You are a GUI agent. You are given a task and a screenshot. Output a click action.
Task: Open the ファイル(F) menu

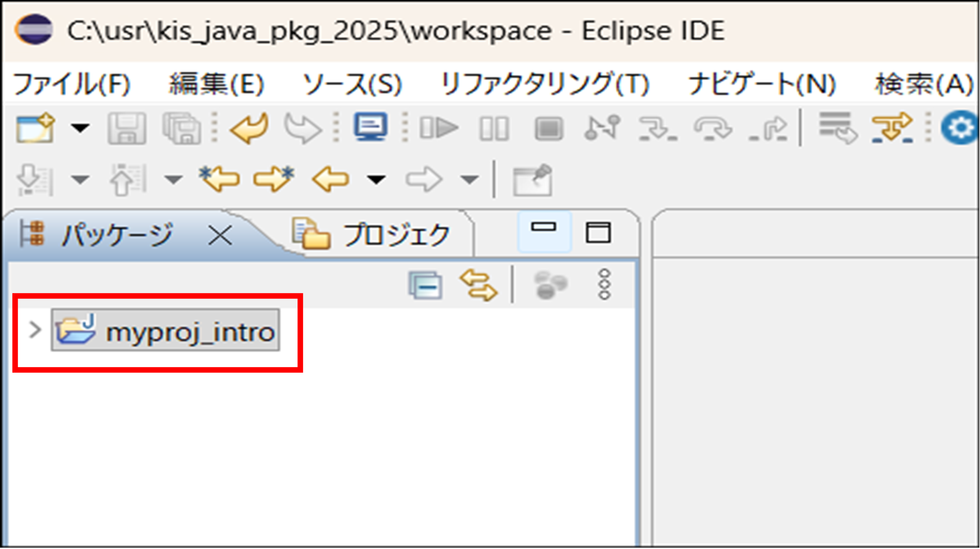click(x=72, y=84)
